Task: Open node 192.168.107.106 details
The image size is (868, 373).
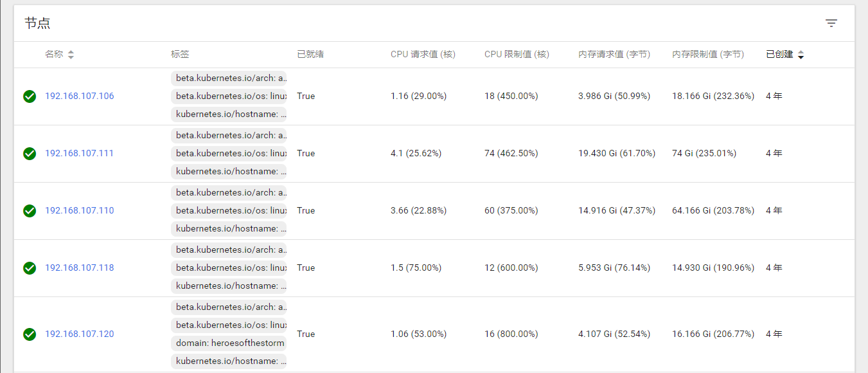Action: tap(79, 96)
